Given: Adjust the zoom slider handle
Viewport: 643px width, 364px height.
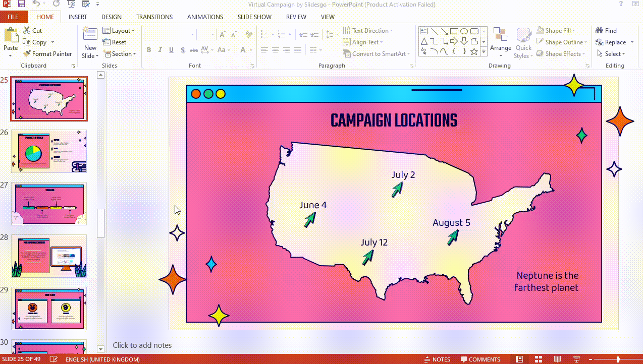Looking at the screenshot, I should point(618,359).
